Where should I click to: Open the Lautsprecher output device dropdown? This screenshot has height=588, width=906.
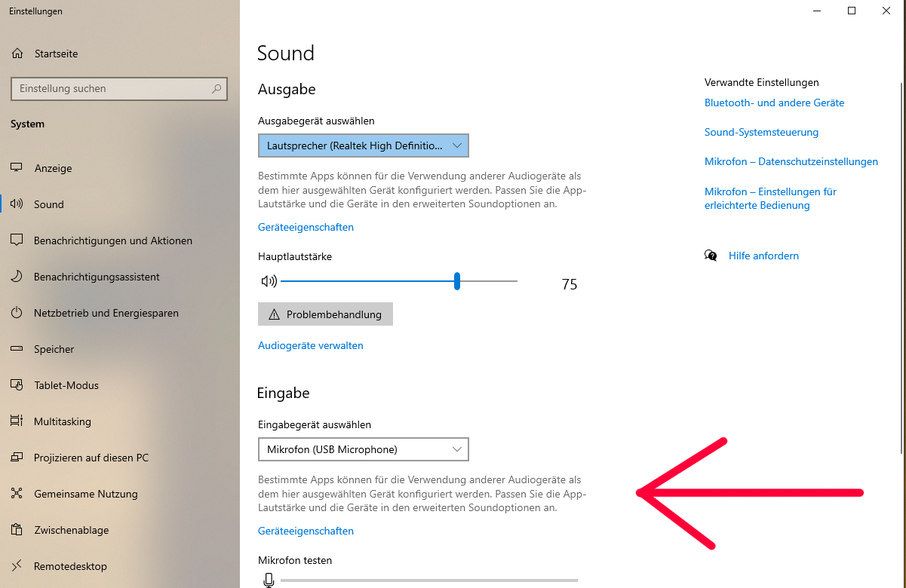tap(364, 145)
